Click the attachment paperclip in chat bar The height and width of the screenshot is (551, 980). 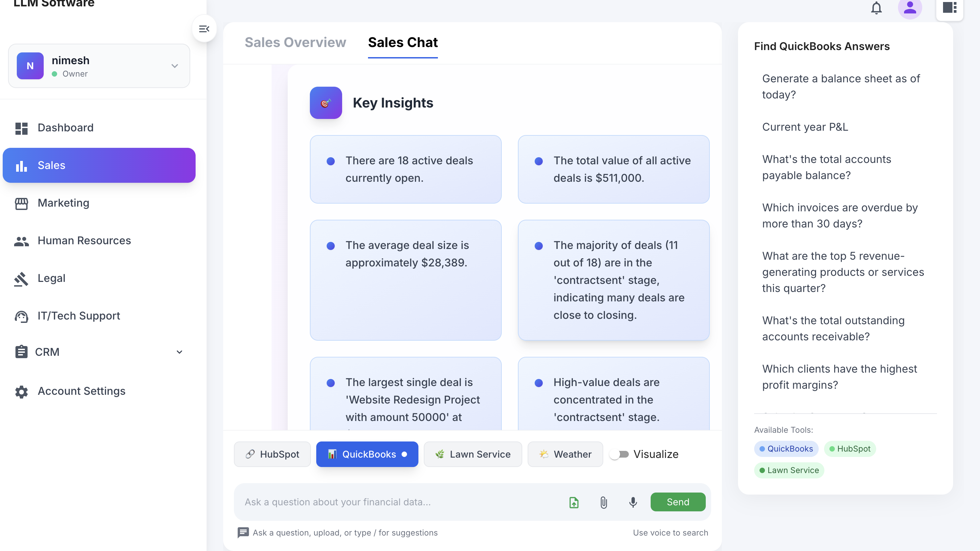603,502
